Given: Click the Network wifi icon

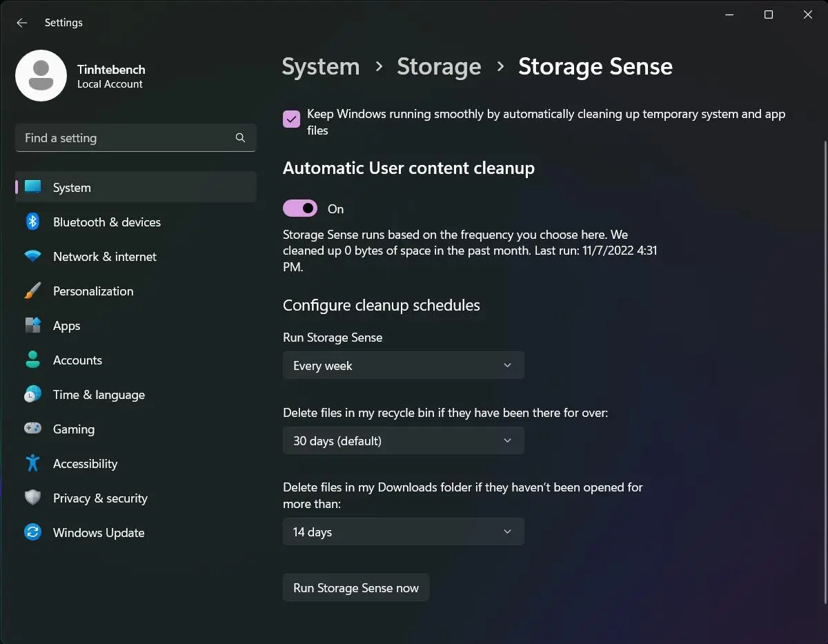Looking at the screenshot, I should (32, 256).
